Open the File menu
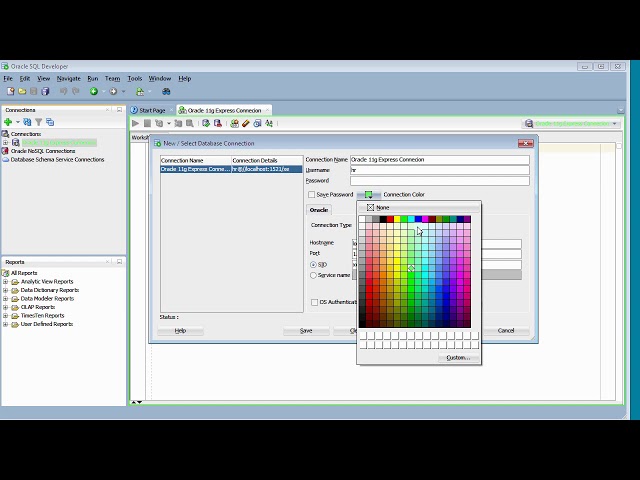 coord(8,78)
